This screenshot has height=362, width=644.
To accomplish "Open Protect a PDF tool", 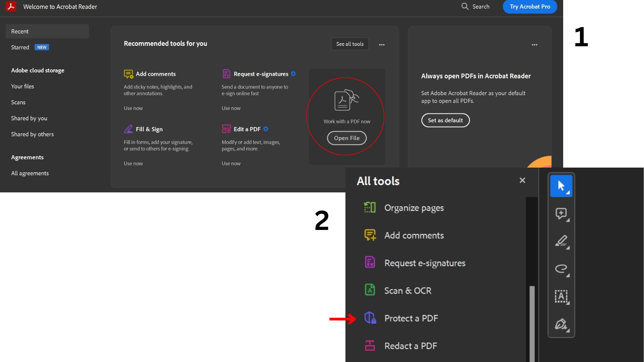I will click(411, 318).
